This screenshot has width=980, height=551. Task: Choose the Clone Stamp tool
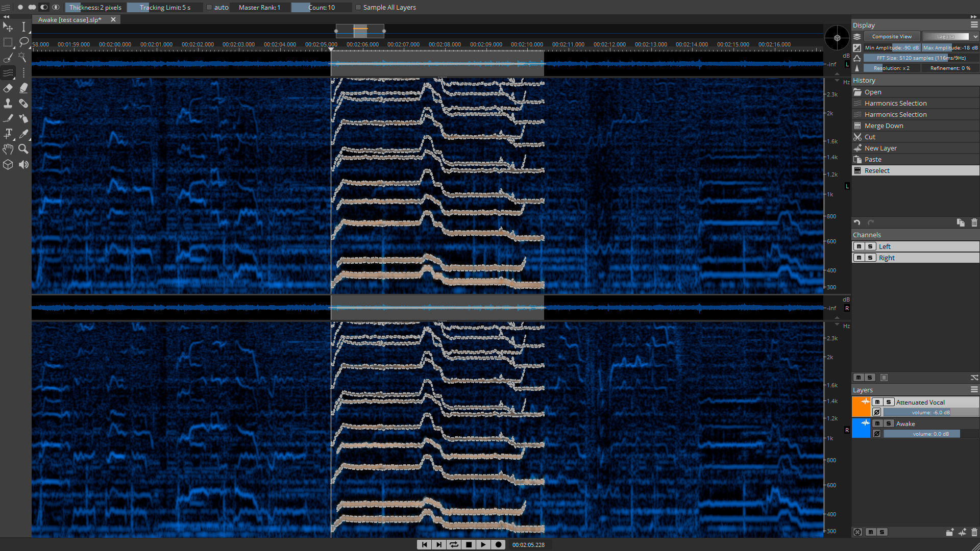point(8,103)
